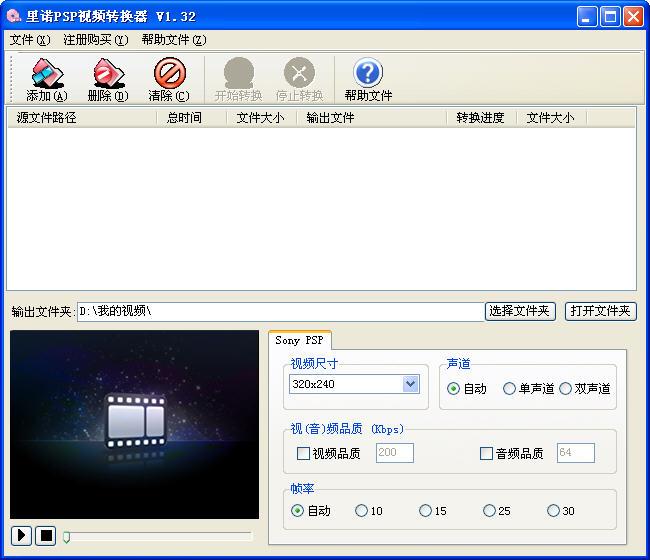Image resolution: width=650 pixels, height=560 pixels.
Task: Select the 单声道 mono radio button
Action: pos(509,389)
